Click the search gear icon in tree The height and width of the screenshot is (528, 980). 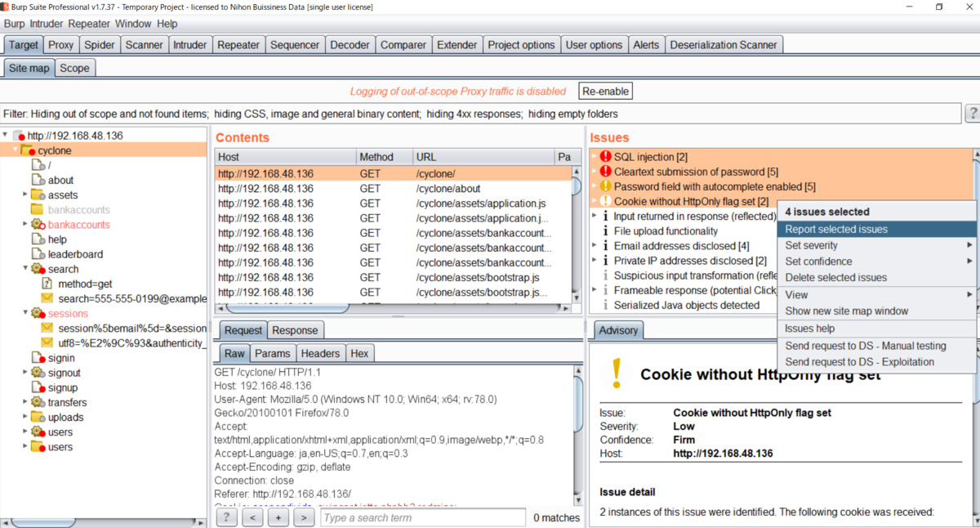click(38, 269)
